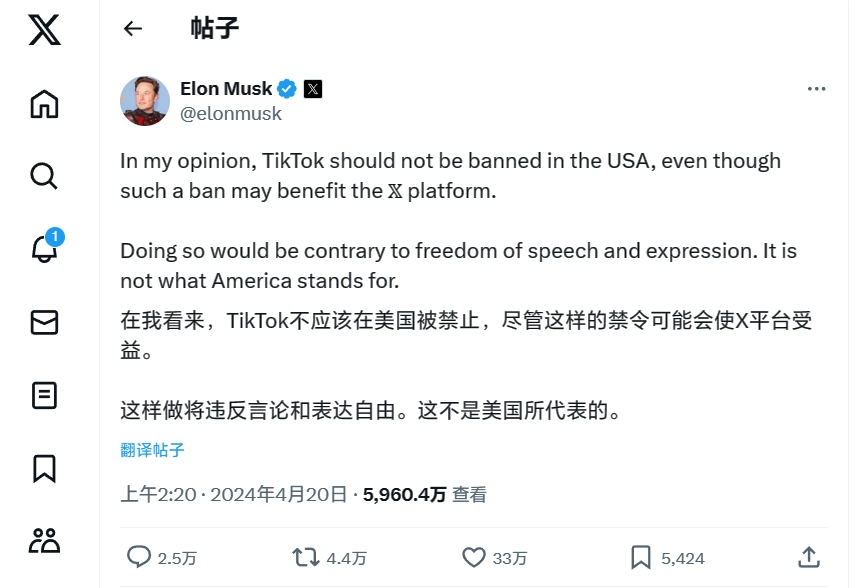Open the Search explore icon
The image size is (863, 588).
click(x=44, y=176)
